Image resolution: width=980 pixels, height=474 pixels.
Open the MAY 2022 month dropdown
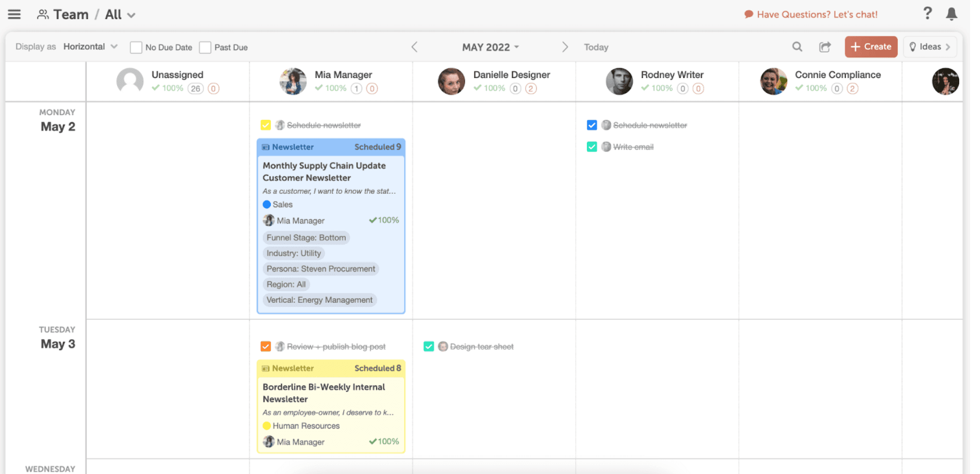[x=489, y=47]
